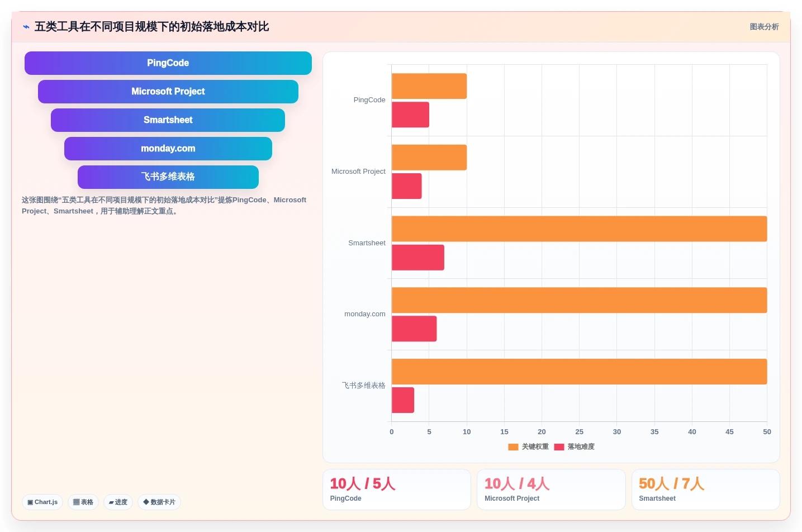The width and height of the screenshot is (802, 532).
Task: Click the lightning icon beside the title
Action: pos(26,27)
